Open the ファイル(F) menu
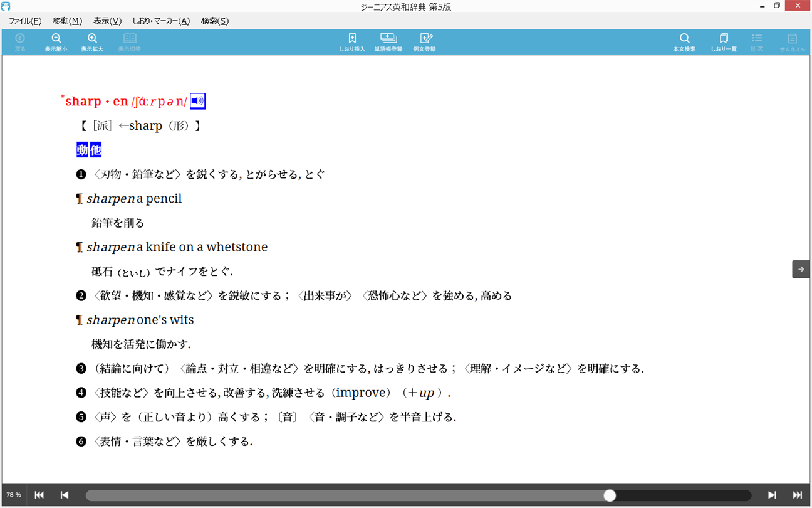 pos(25,21)
